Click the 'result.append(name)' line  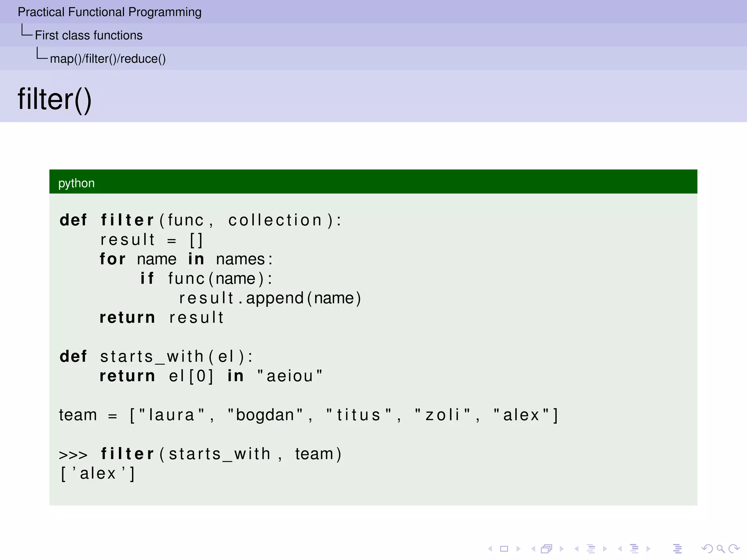tap(270, 298)
